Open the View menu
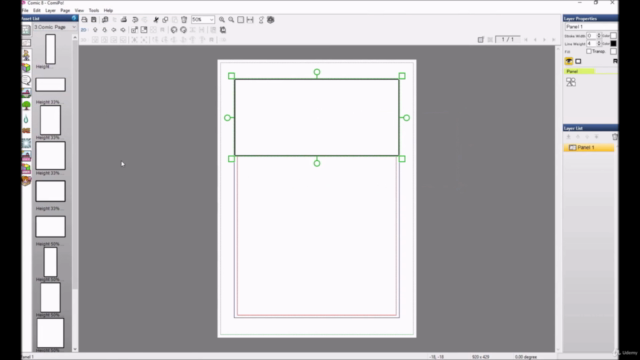The image size is (640, 360). click(x=79, y=10)
